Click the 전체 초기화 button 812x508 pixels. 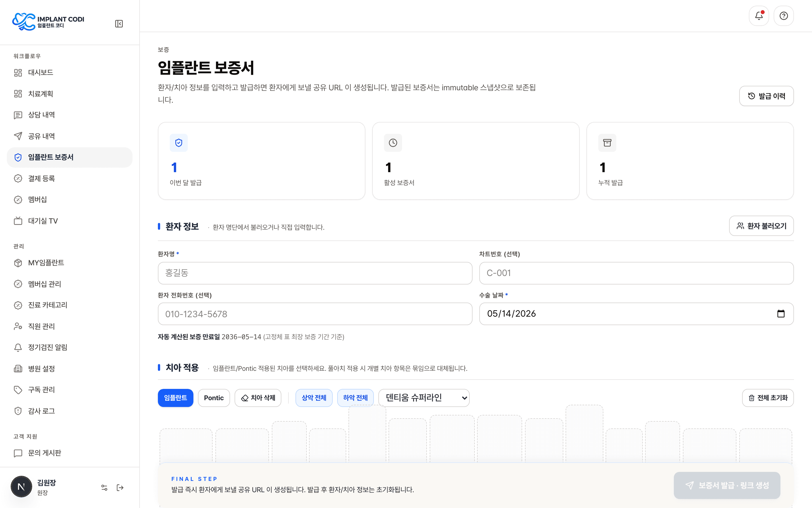pyautogui.click(x=768, y=398)
